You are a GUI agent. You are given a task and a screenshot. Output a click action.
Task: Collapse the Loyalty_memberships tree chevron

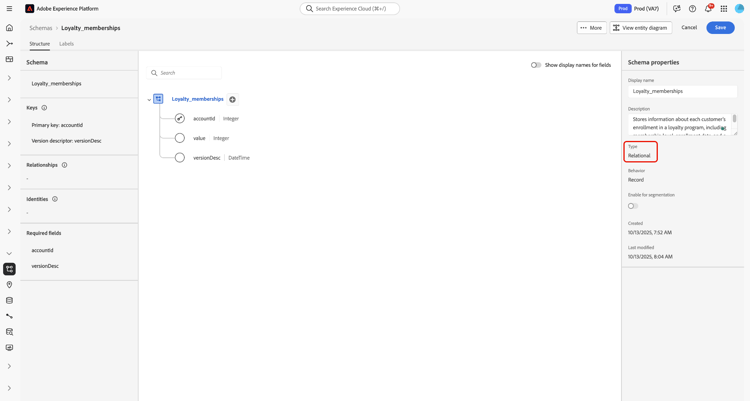[x=149, y=100]
